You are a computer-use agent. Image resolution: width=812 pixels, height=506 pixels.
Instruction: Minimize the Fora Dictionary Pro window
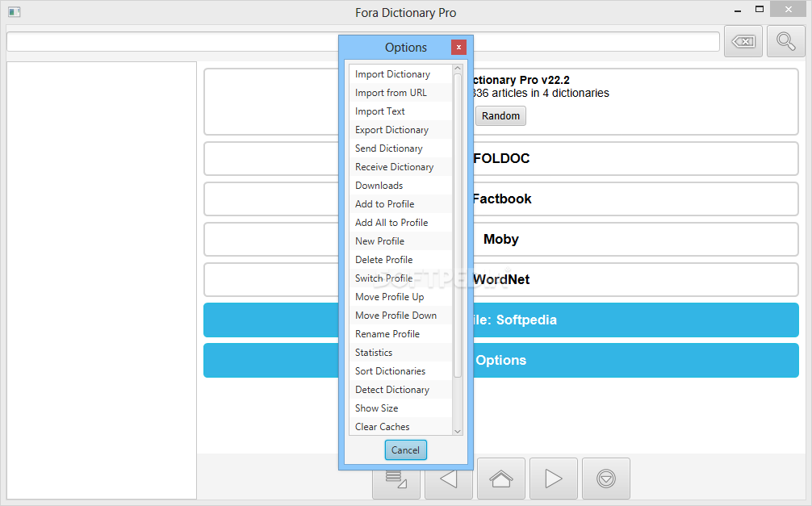[738, 10]
